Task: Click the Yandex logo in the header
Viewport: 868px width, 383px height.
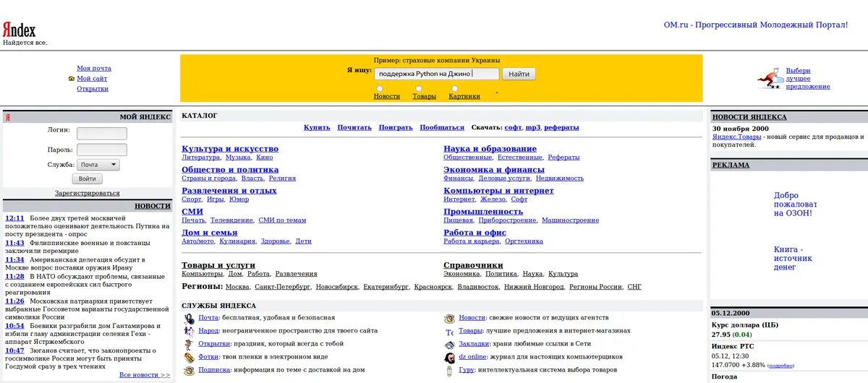Action: [x=19, y=30]
